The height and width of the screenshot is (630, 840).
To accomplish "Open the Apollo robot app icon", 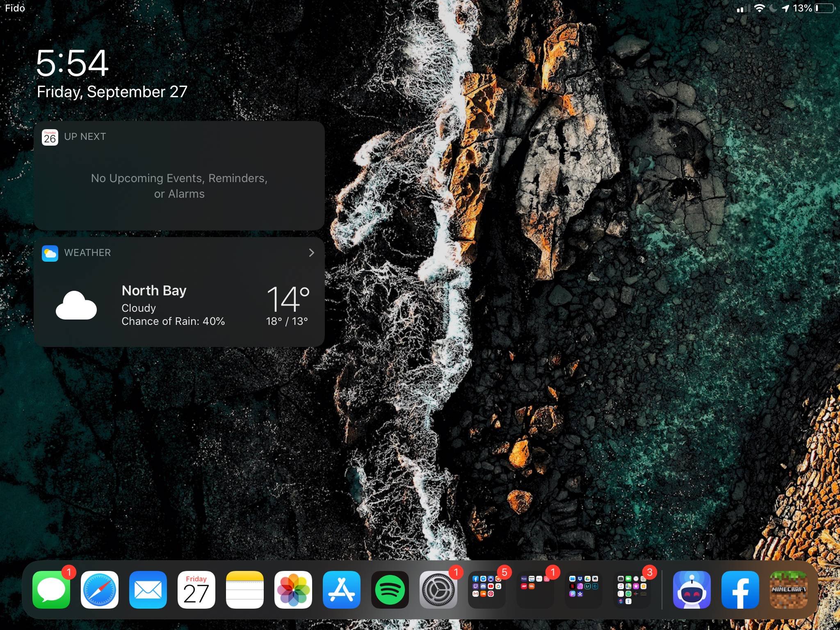I will pos(692,590).
